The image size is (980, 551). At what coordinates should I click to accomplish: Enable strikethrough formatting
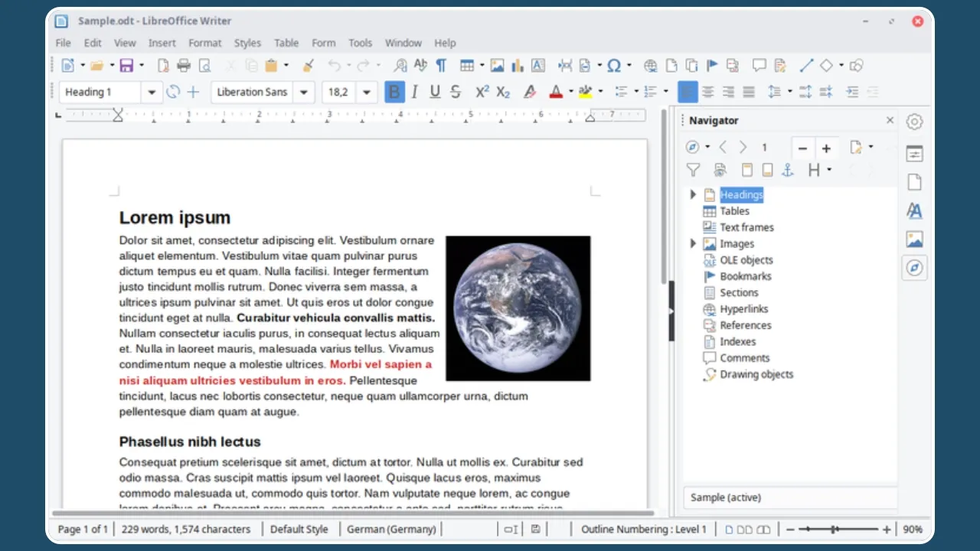pos(456,92)
